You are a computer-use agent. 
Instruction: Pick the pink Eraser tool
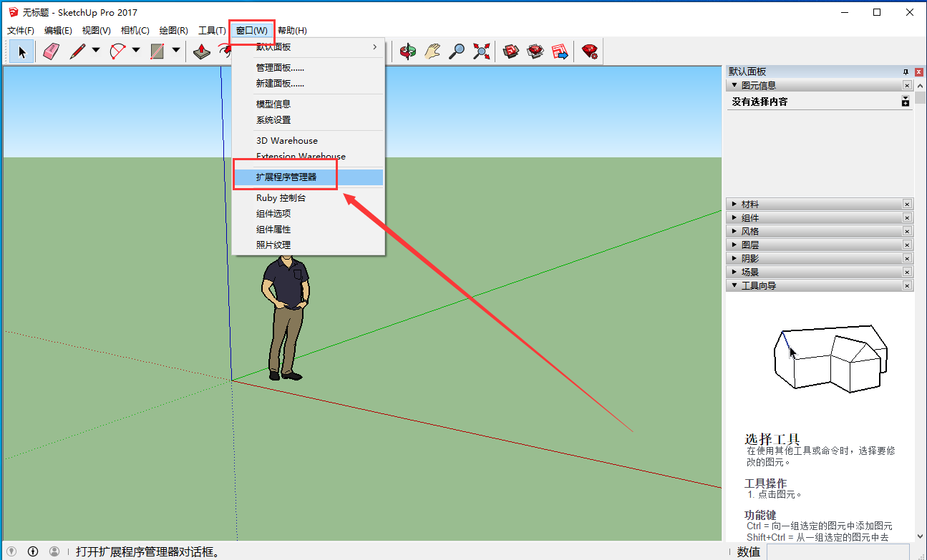point(51,51)
